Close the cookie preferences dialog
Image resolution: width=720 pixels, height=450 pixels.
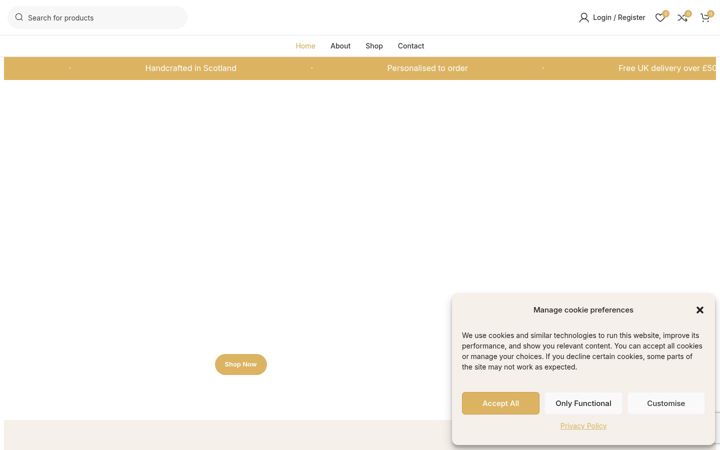700,310
